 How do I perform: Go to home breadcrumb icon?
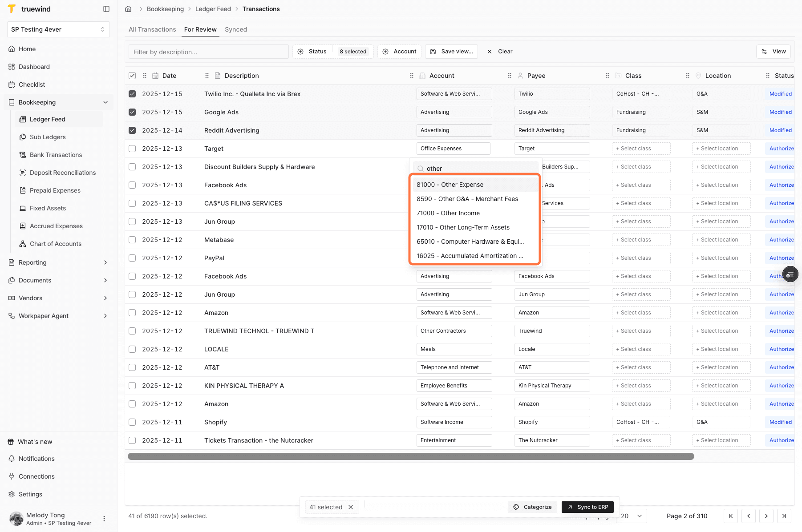pos(128,9)
